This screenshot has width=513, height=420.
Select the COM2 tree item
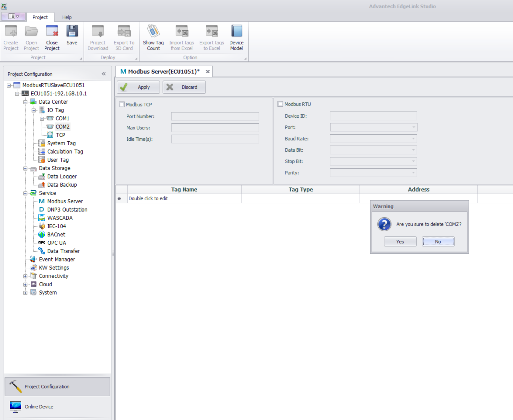62,127
